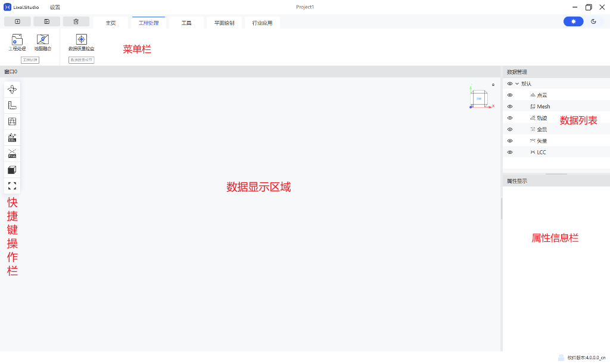Select the 默认 group label
The height and width of the screenshot is (364, 610).
[527, 83]
